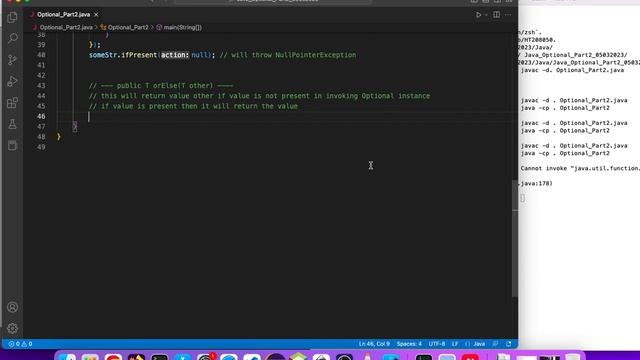Click line number 46 in the gutter
640x360 pixels.
[41, 116]
